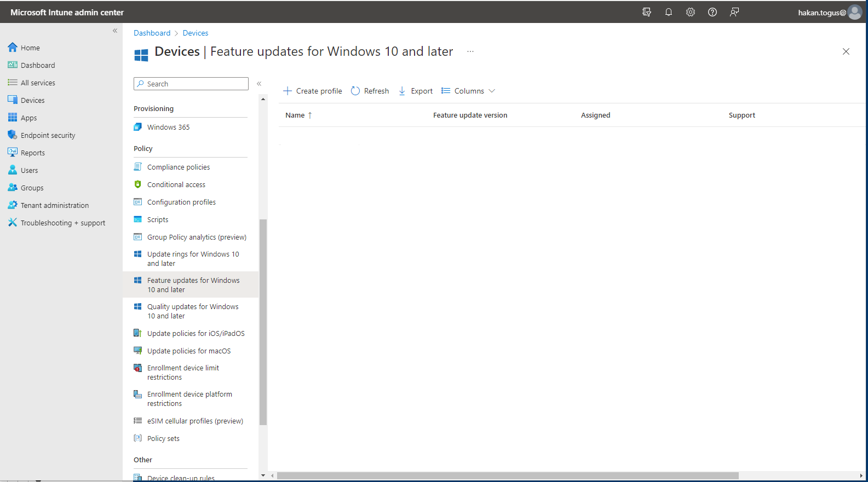Go to Devices in main sidebar

coord(32,100)
